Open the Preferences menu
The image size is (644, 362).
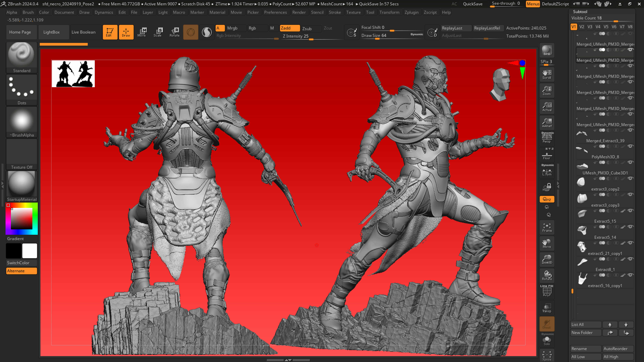275,12
